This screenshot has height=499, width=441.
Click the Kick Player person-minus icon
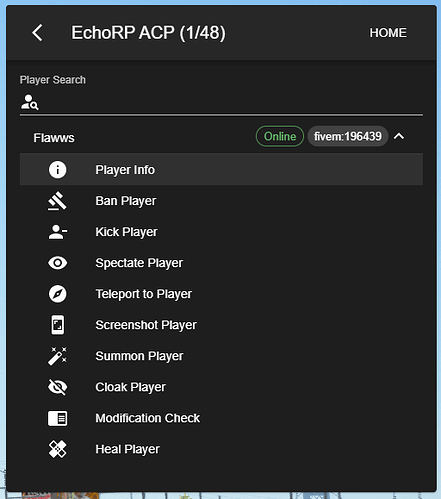click(58, 232)
